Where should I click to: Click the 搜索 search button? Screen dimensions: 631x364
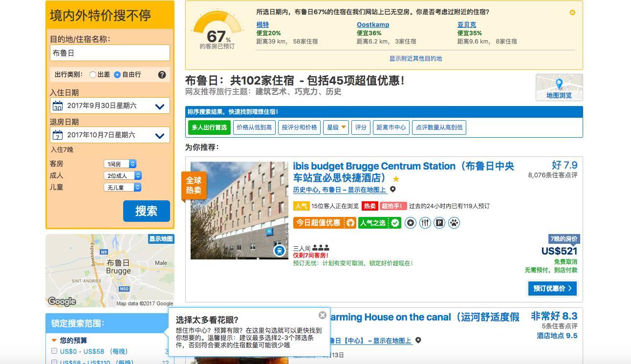(x=147, y=211)
